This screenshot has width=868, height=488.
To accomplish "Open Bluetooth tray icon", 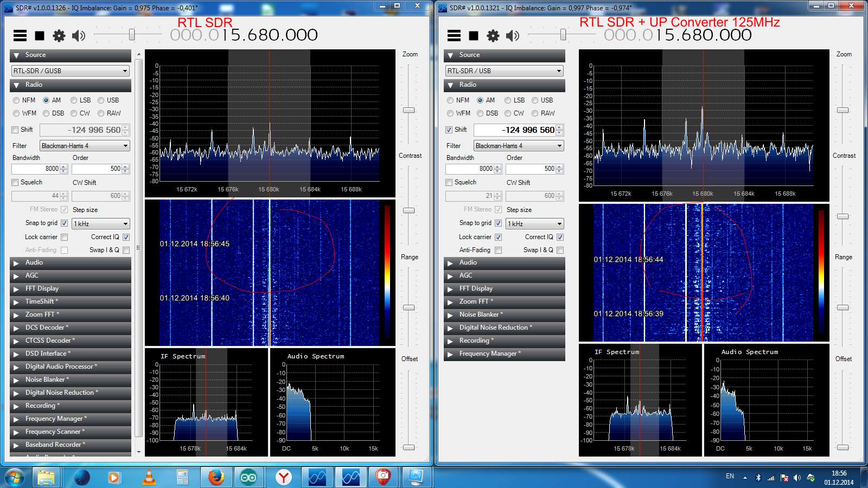I will 758,478.
